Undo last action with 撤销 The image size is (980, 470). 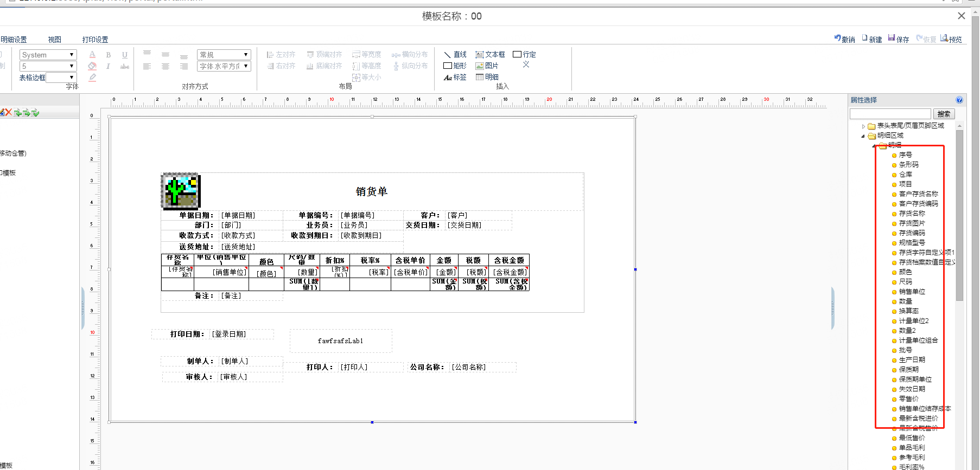844,39
